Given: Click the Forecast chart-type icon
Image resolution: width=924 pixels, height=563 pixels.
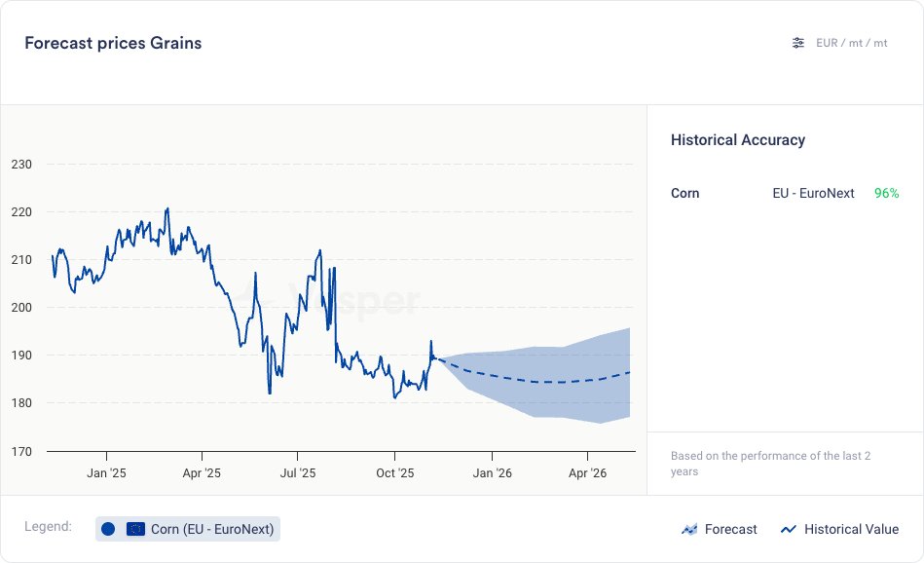Looking at the screenshot, I should pos(689,529).
